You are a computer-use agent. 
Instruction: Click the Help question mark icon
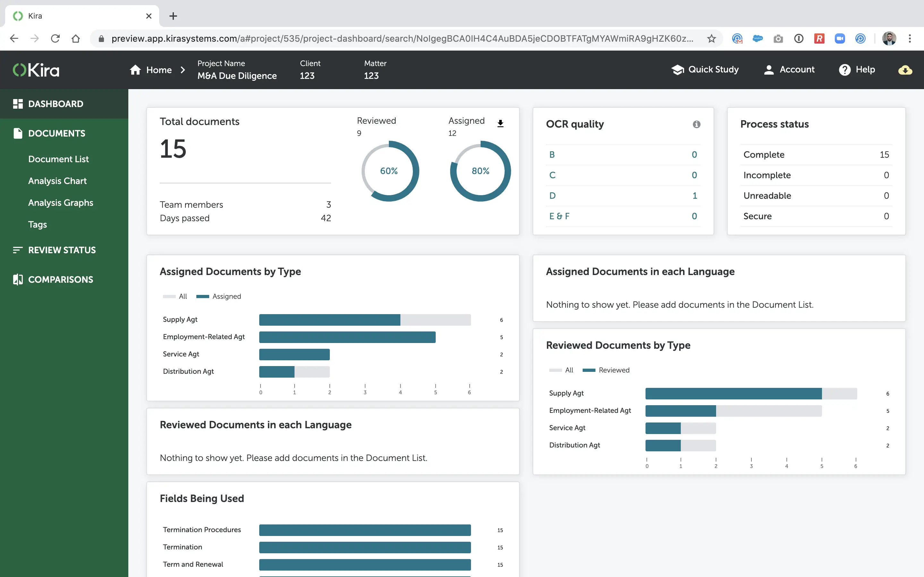coord(844,70)
